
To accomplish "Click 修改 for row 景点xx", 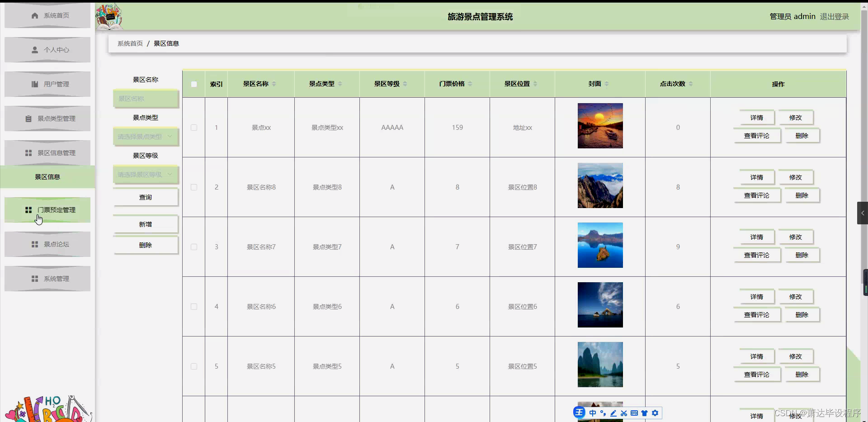I will (796, 118).
